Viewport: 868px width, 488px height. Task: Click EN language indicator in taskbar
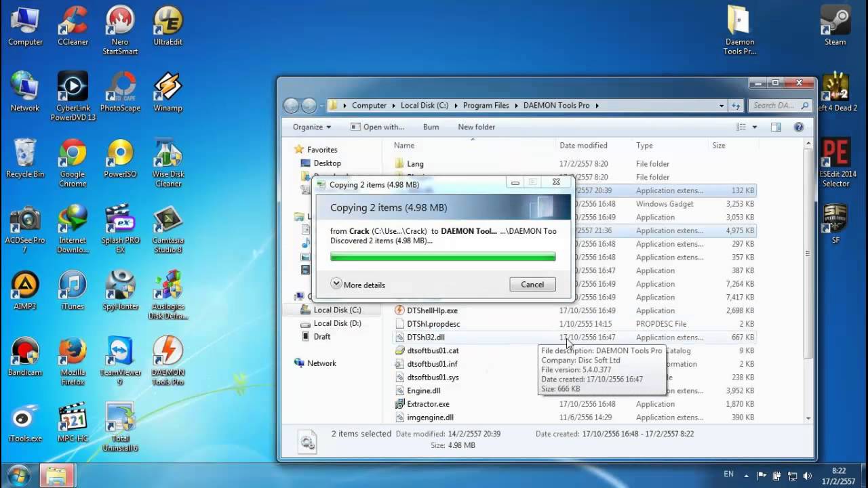point(729,474)
